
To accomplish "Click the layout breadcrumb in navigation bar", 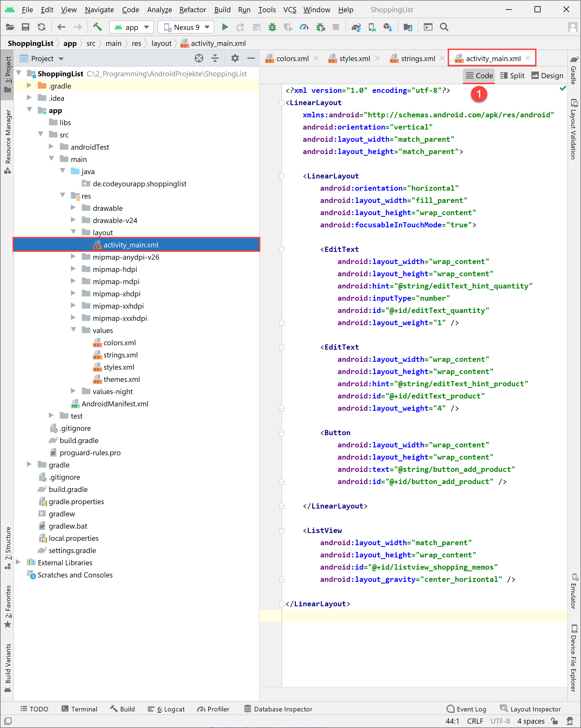I will [x=161, y=43].
